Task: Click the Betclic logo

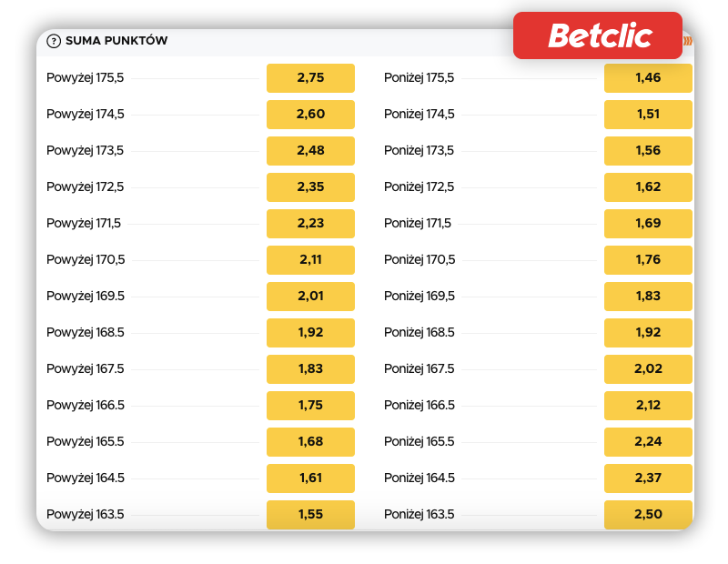Action: 598,35
